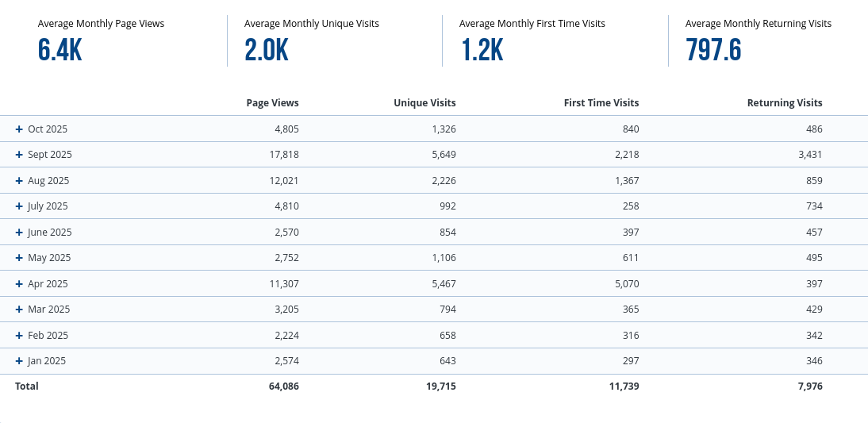Expand the June 2025 row
This screenshot has height=423, width=868.
[x=19, y=233]
